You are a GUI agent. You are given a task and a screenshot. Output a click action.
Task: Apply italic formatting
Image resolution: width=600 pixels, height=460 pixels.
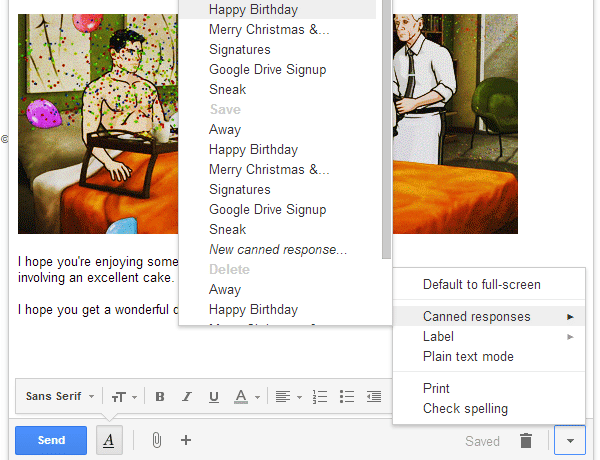click(187, 396)
